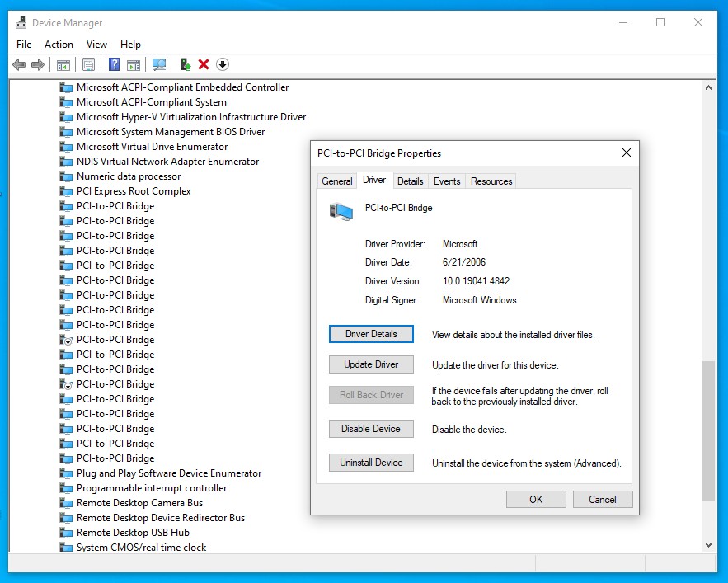Select Microsoft ACPI-Compliant System in the tree
The width and height of the screenshot is (728, 583).
(x=152, y=102)
